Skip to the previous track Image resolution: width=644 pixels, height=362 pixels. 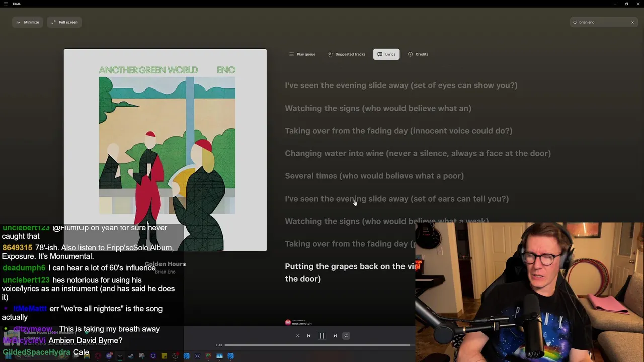point(309,336)
